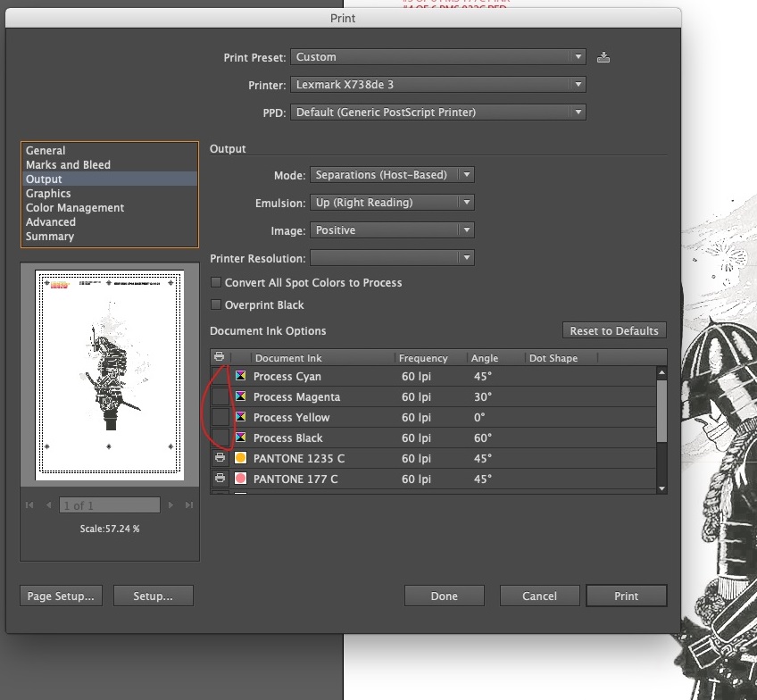Viewport: 757px width, 700px height.
Task: Click the print preview thumbnail
Action: [110, 375]
